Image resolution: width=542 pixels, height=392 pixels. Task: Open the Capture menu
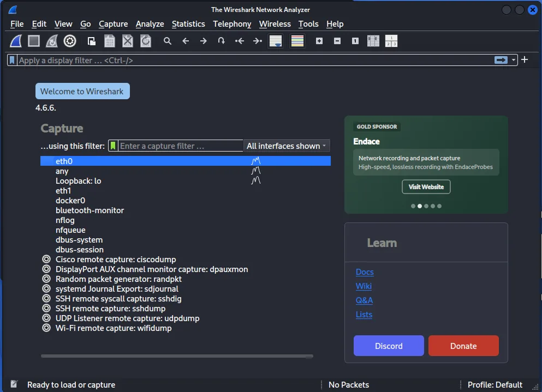(x=114, y=24)
